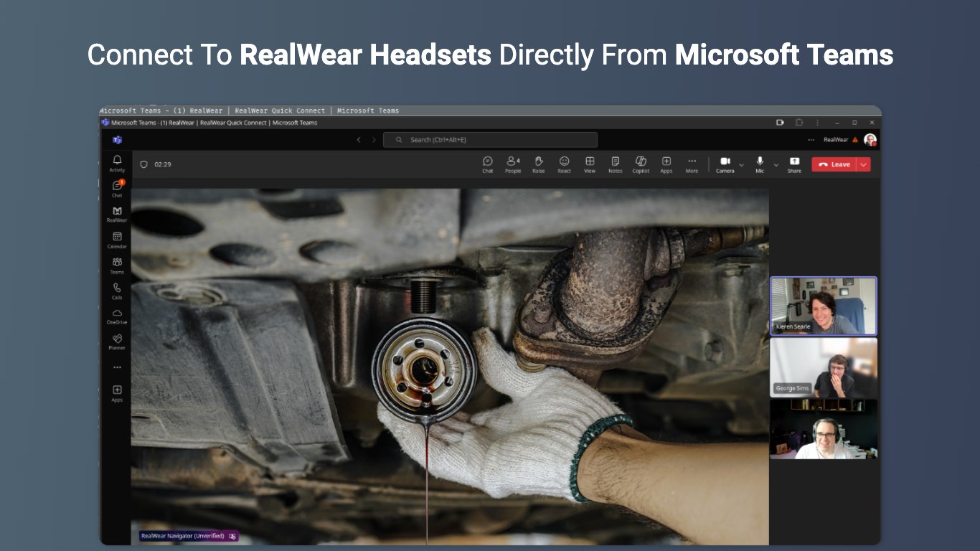
Task: Leave the meeting
Action: (x=834, y=164)
